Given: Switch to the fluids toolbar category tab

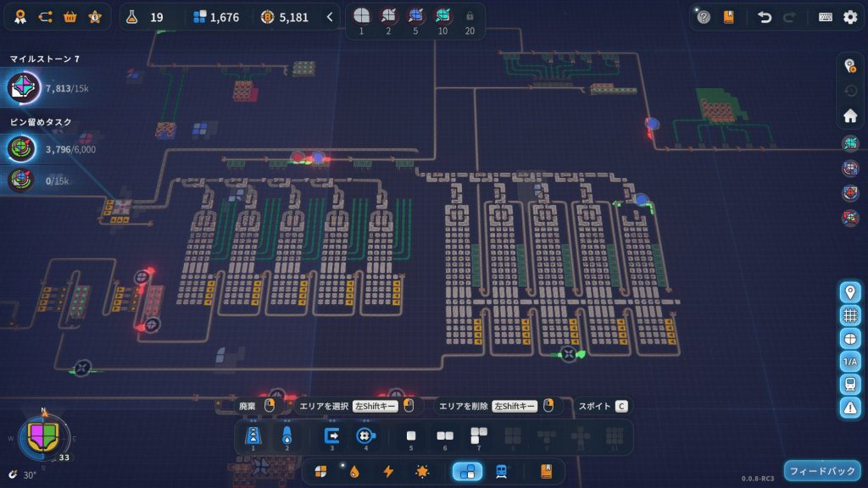Looking at the screenshot, I should click(354, 471).
